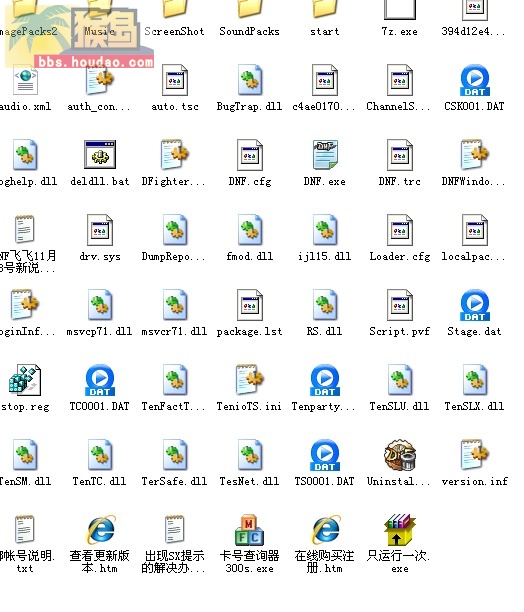Select the auto.tsc file icon
This screenshot has width=524, height=612.
point(175,80)
